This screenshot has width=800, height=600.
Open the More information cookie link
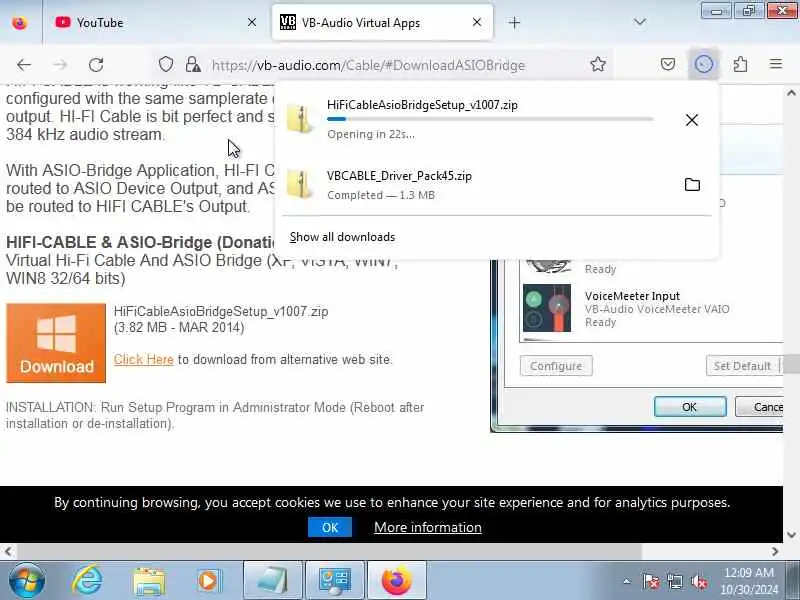(428, 527)
